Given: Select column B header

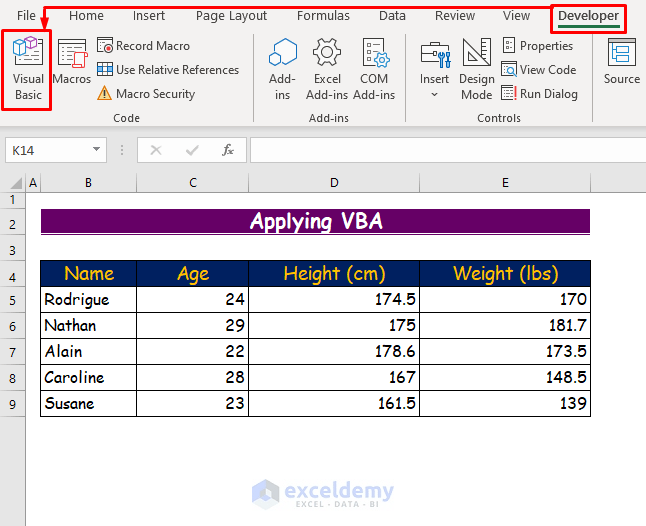Looking at the screenshot, I should (x=88, y=183).
